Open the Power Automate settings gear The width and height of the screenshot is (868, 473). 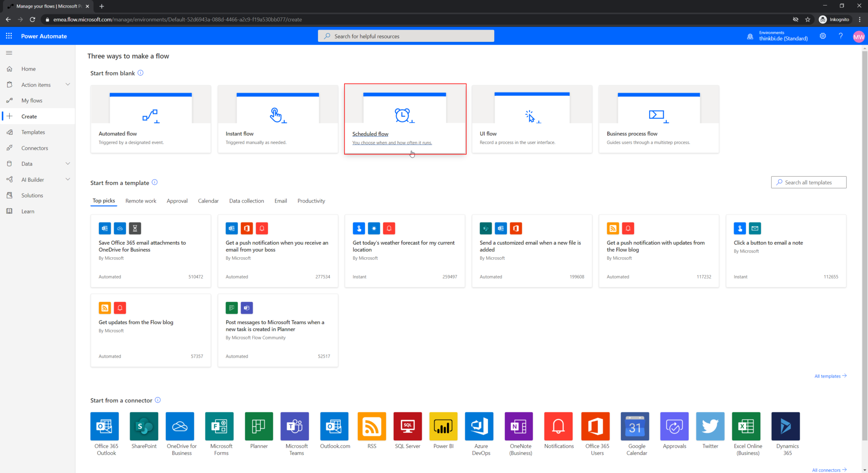(x=823, y=36)
